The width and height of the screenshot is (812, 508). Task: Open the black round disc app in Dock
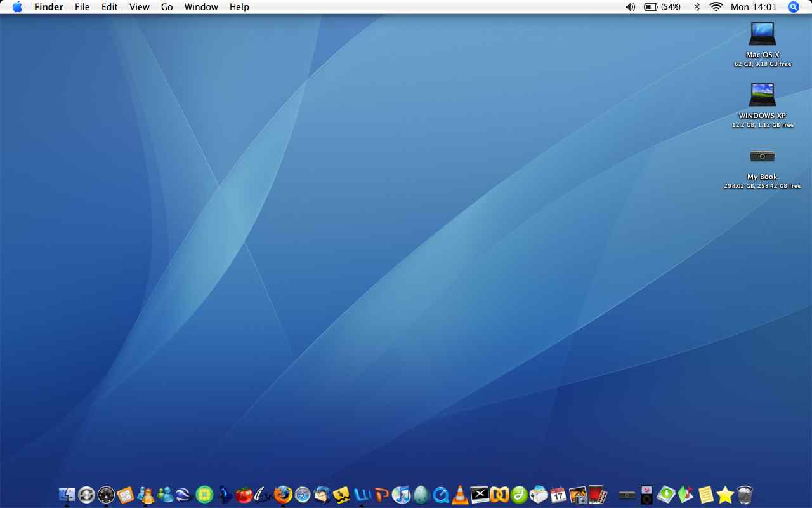click(106, 495)
